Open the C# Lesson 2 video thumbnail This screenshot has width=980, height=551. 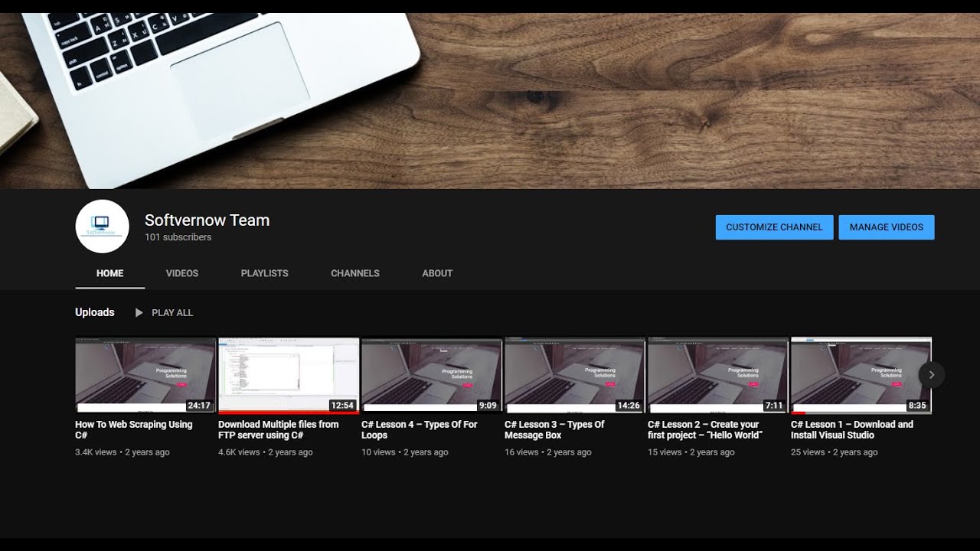pyautogui.click(x=718, y=375)
